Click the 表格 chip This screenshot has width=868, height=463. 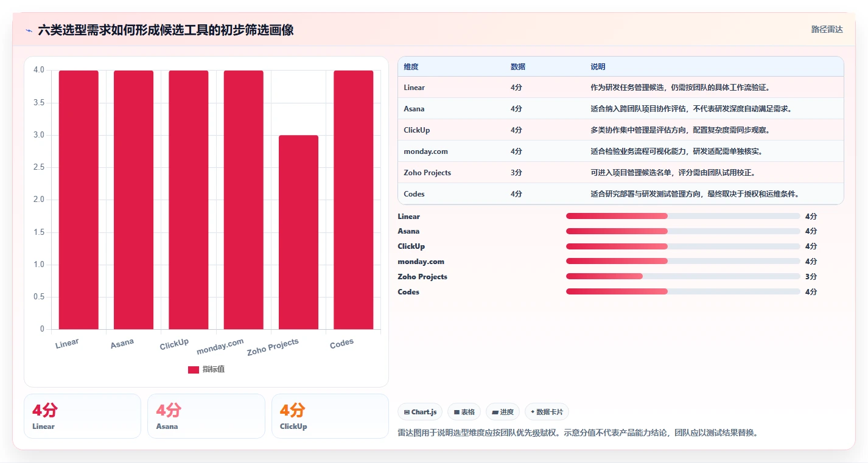pyautogui.click(x=464, y=412)
